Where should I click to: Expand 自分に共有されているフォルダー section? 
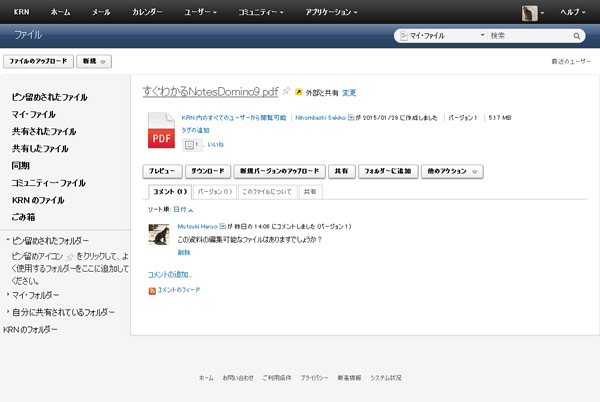(x=7, y=312)
